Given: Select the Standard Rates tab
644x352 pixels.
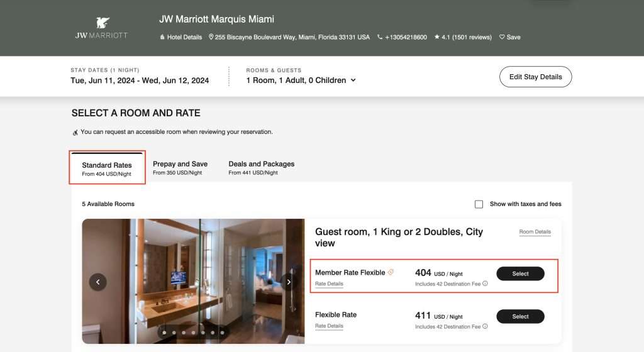Looking at the screenshot, I should coord(107,168).
